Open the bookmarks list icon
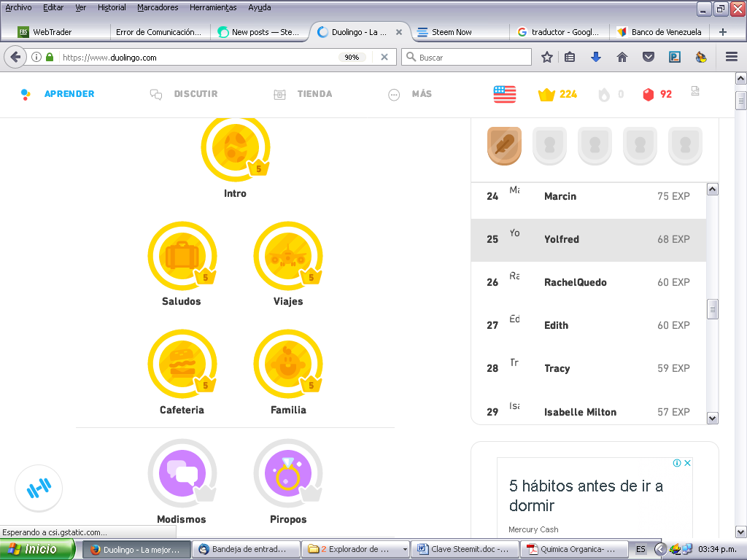Image resolution: width=747 pixels, height=560 pixels. [569, 57]
